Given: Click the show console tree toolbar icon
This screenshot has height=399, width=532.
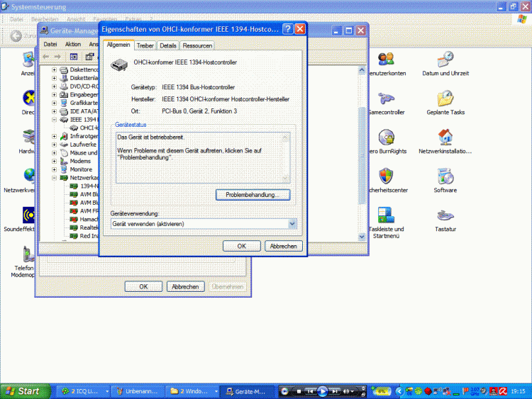Looking at the screenshot, I should [x=74, y=57].
